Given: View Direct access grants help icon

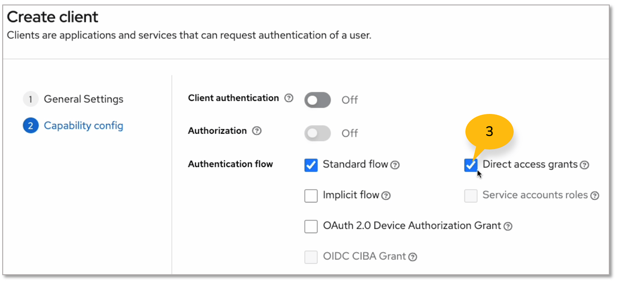Looking at the screenshot, I should (585, 165).
